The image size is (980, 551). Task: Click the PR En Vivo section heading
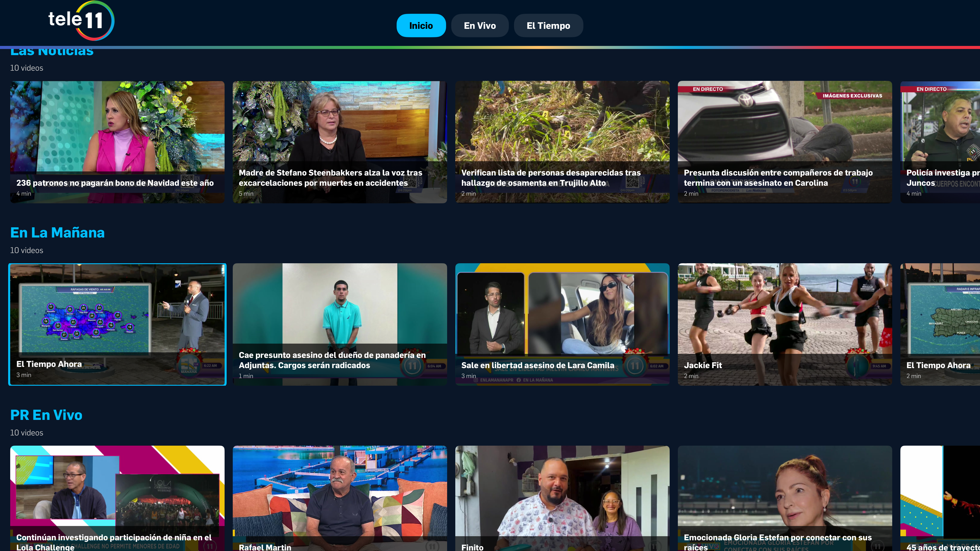pyautogui.click(x=46, y=415)
